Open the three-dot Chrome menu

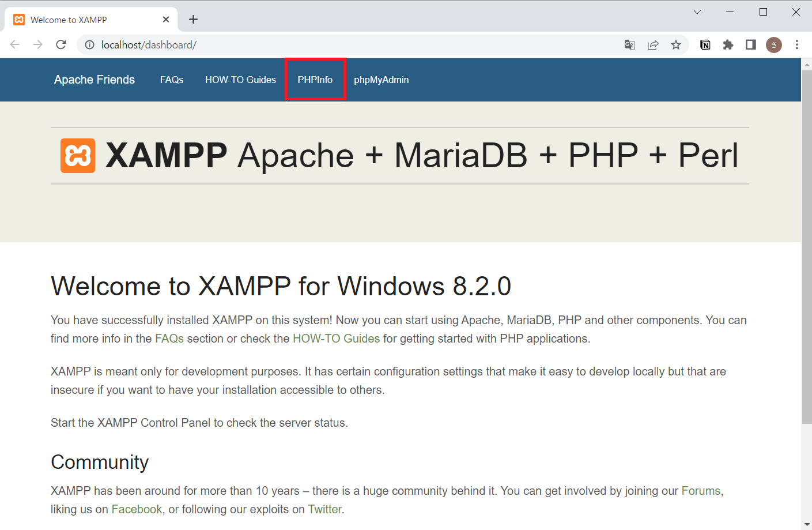[x=797, y=44]
